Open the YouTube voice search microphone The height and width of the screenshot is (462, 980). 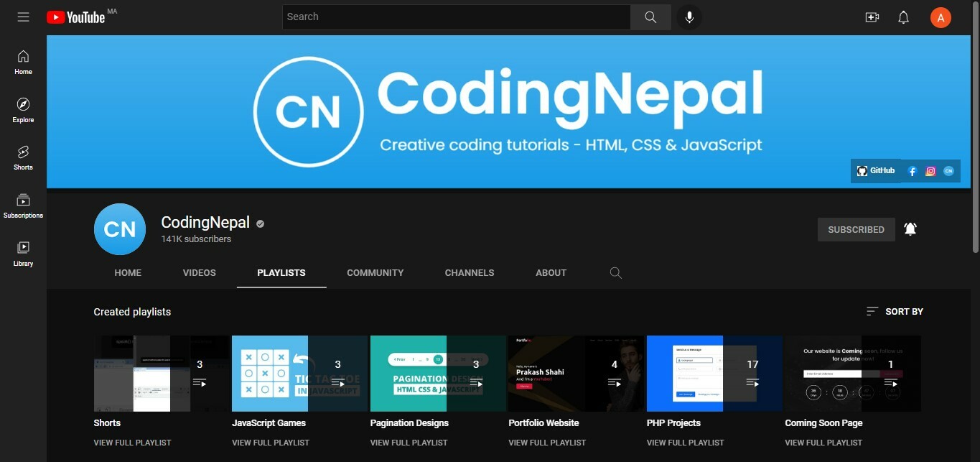[x=689, y=17]
